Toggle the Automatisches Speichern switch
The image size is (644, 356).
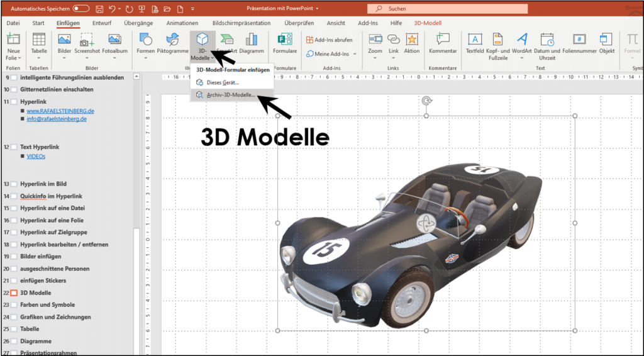coord(81,9)
